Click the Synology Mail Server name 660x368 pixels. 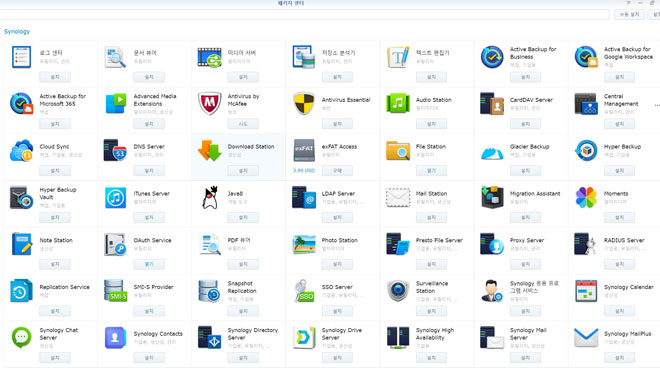pos(528,334)
